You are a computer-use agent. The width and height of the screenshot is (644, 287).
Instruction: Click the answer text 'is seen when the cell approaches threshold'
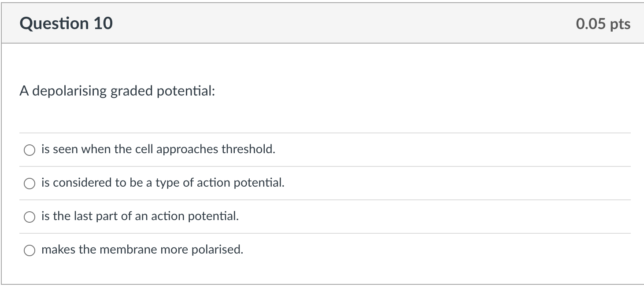pyautogui.click(x=158, y=150)
